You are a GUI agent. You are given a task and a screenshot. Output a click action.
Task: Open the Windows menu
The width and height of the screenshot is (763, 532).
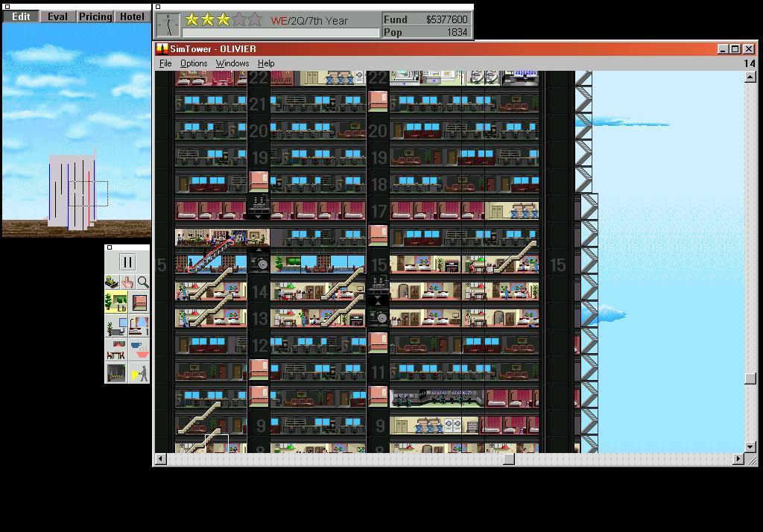click(232, 63)
